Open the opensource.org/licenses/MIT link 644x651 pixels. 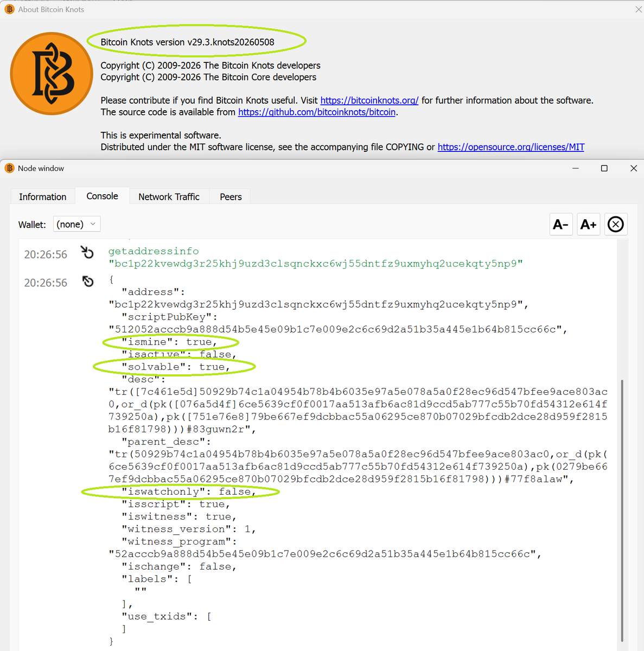pyautogui.click(x=511, y=147)
